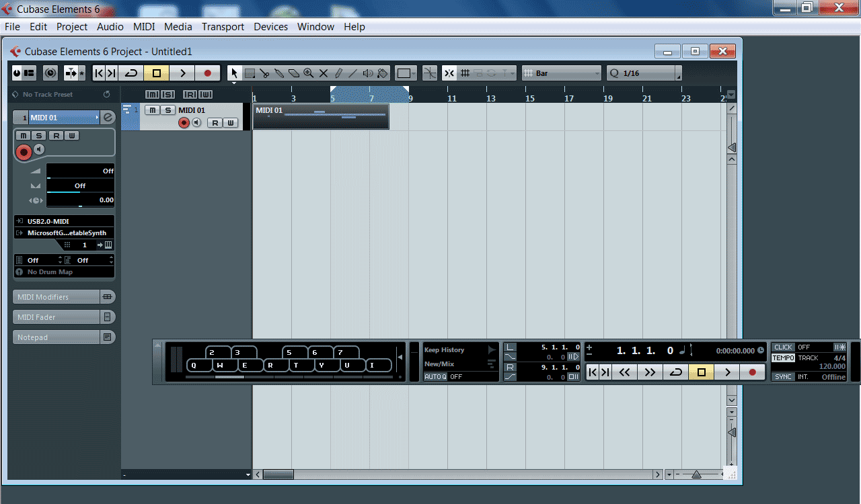The width and height of the screenshot is (861, 504).
Task: Solo MIDI 01 in the track list
Action: tap(167, 110)
